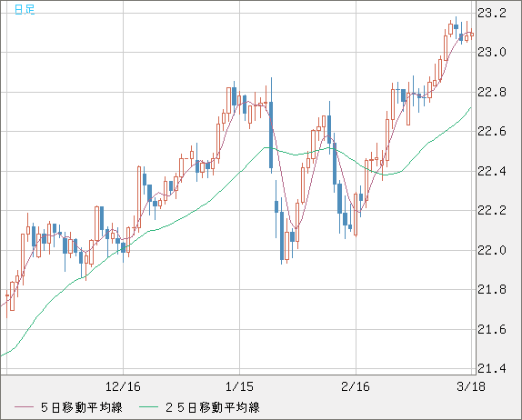The image size is (522, 420).
Task: Click the 21.6 price axis label
Action: 492,329
